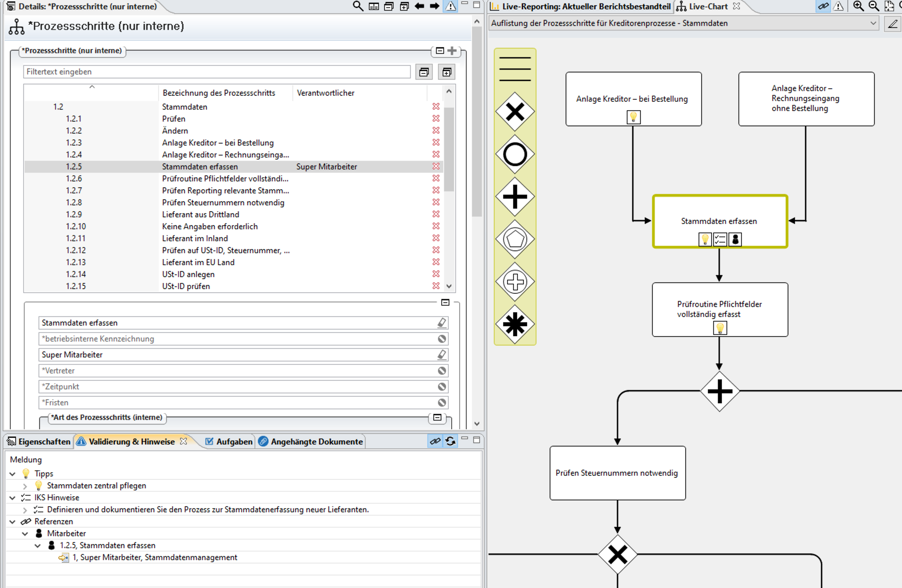This screenshot has width=902, height=588.
Task: Select the inclusive gateway circle palette symbol
Action: 515,154
